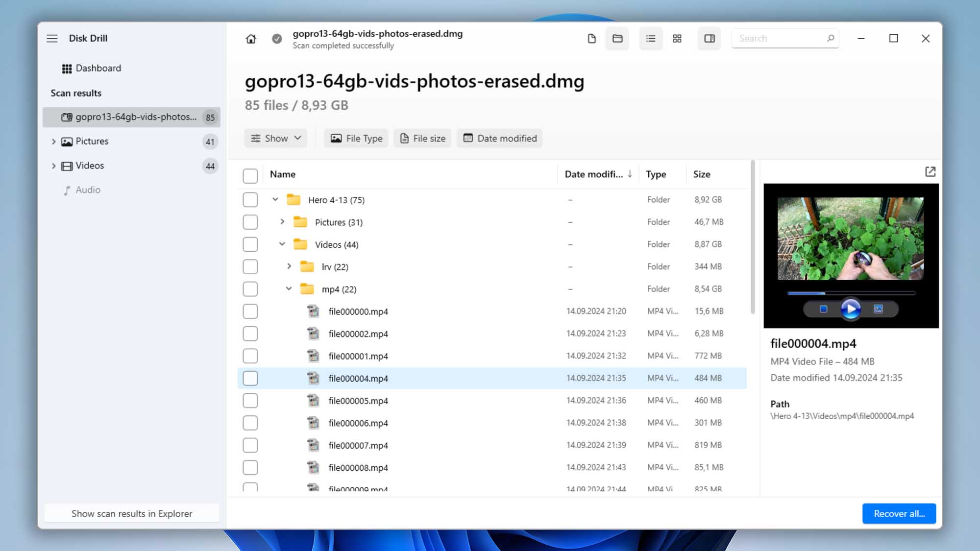980x551 pixels.
Task: Open the hamburger menu beside Disk Drill
Action: tap(52, 38)
